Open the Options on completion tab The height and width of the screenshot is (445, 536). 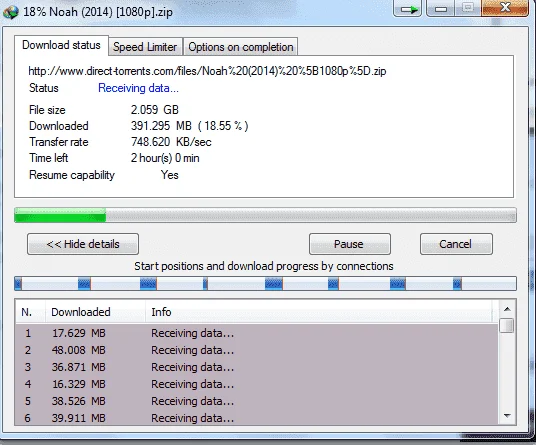[x=241, y=47]
